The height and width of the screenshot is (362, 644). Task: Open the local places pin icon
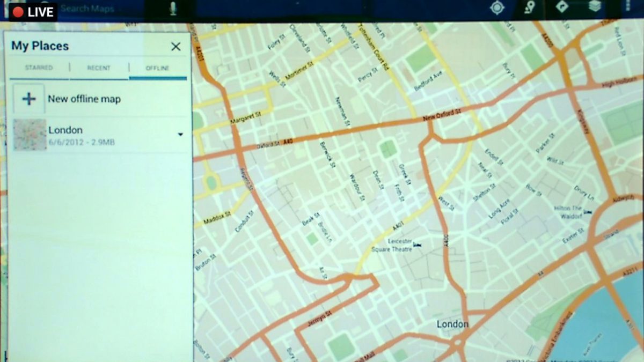pyautogui.click(x=530, y=8)
